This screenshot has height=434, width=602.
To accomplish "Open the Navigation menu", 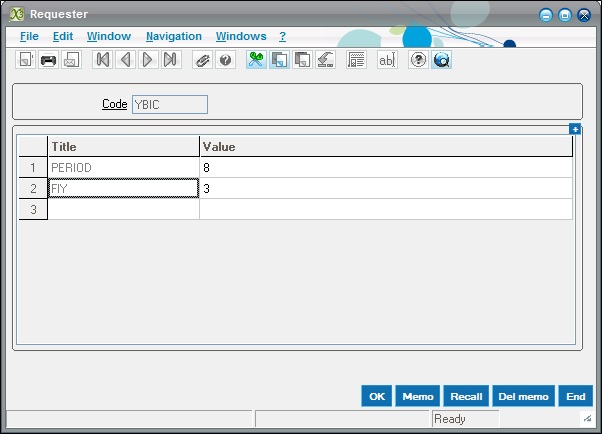I will pos(174,36).
